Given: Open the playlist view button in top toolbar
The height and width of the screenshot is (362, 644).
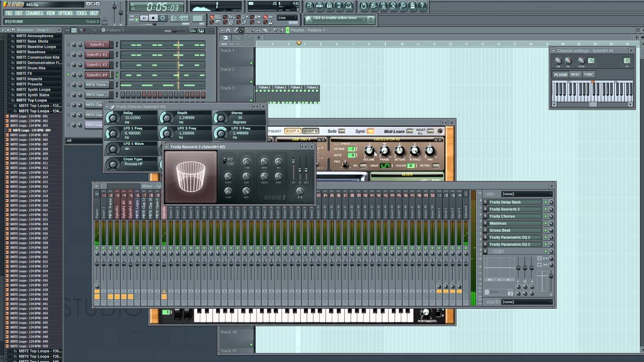Looking at the screenshot, I should (x=310, y=6).
